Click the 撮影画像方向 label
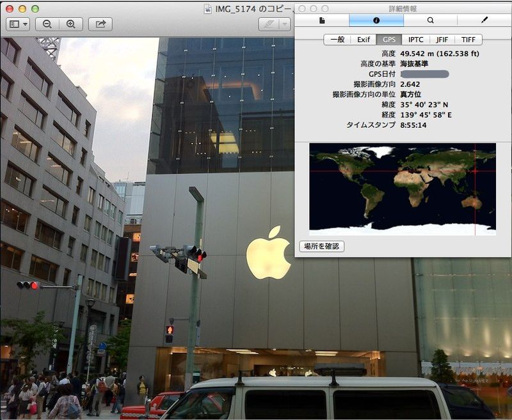Screen dimensions: 512x420 click(374, 84)
